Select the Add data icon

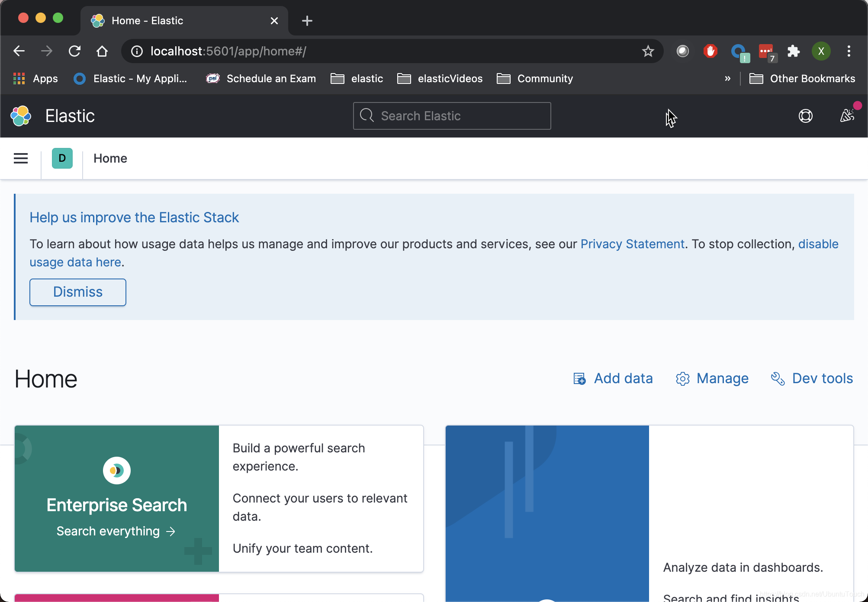pyautogui.click(x=579, y=378)
